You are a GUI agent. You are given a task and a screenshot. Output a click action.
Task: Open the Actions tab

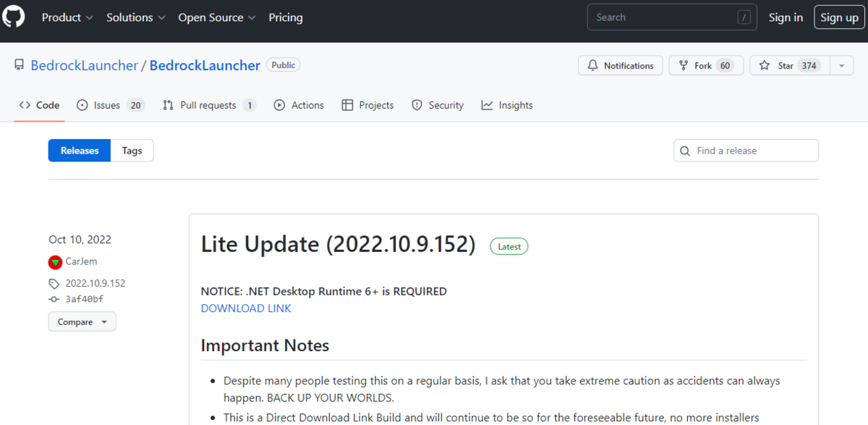(x=299, y=105)
